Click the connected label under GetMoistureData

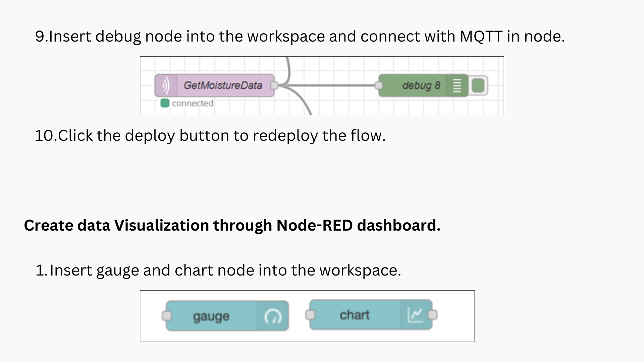[x=193, y=103]
